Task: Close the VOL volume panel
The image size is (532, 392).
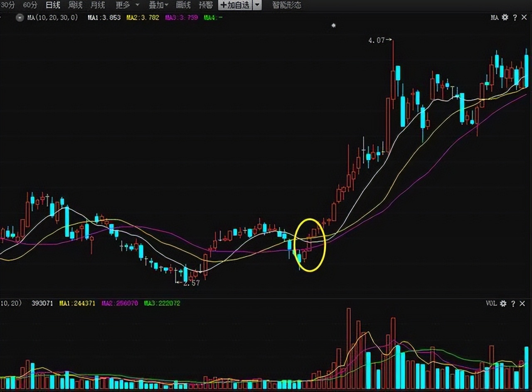Action: point(523,304)
